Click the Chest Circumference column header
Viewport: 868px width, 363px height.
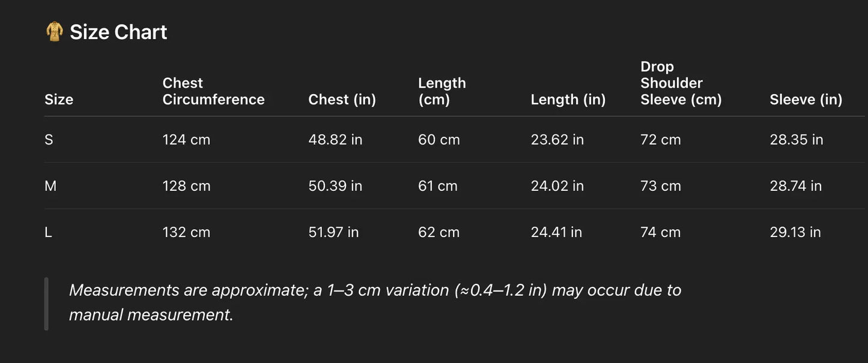(x=213, y=91)
